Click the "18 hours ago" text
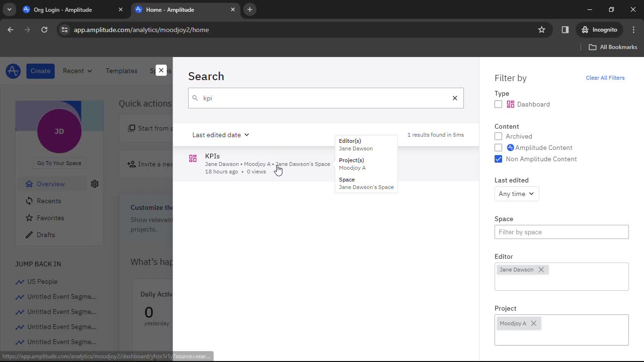Image resolution: width=644 pixels, height=362 pixels. [x=222, y=172]
